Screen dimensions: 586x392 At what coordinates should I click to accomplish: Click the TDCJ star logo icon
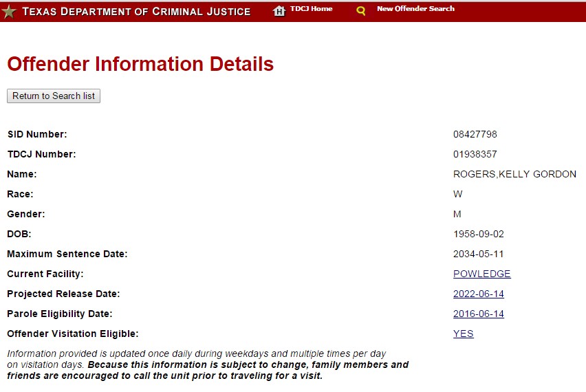pos(9,12)
